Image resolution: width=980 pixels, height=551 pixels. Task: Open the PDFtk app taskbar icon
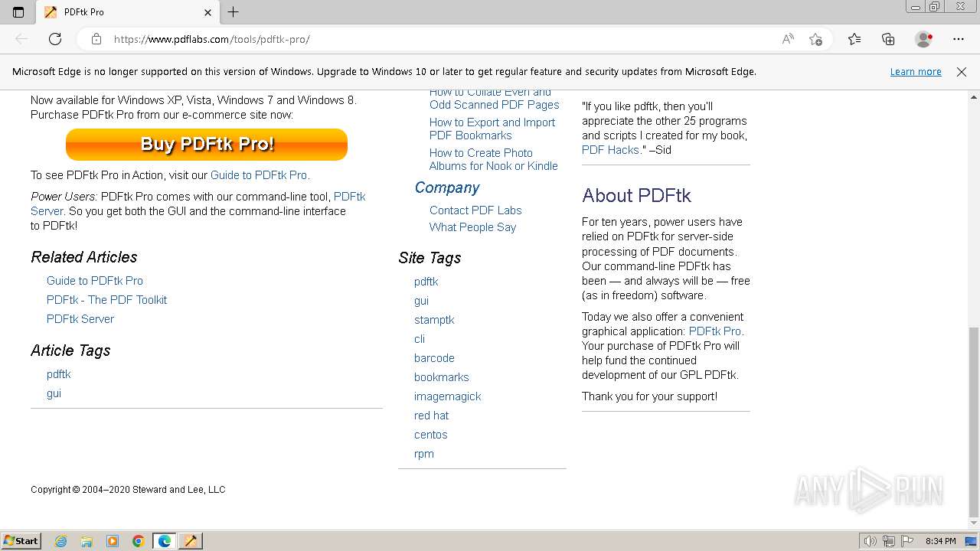[x=191, y=541]
